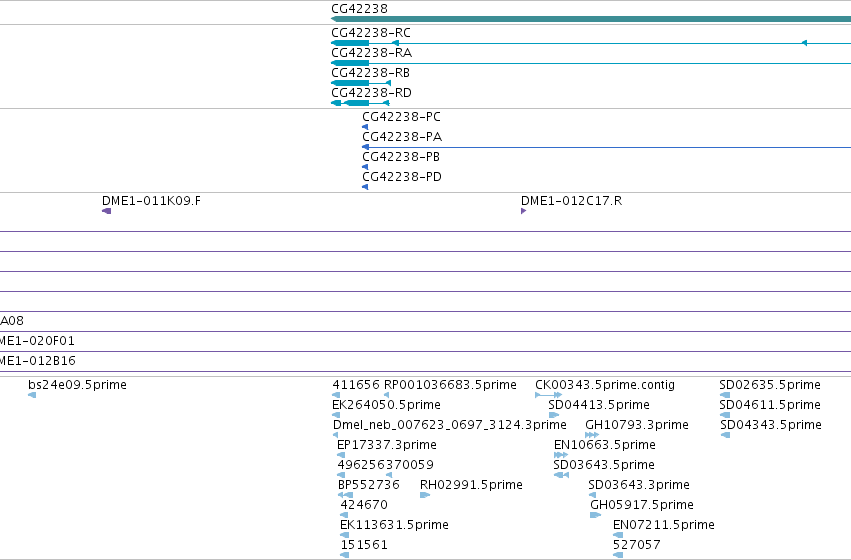
Task: Select the DME1-020F01 BAC label
Action: [37, 341]
